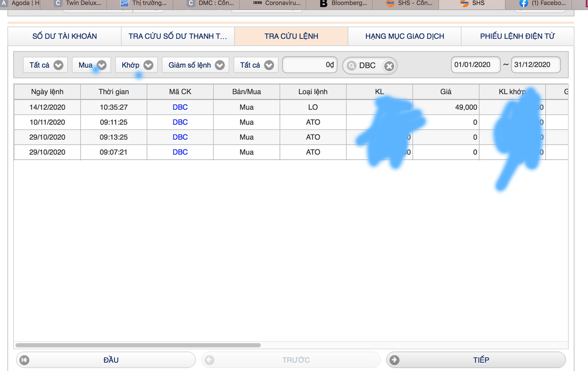588x371 pixels.
Task: Click the Giá column header
Action: click(446, 92)
